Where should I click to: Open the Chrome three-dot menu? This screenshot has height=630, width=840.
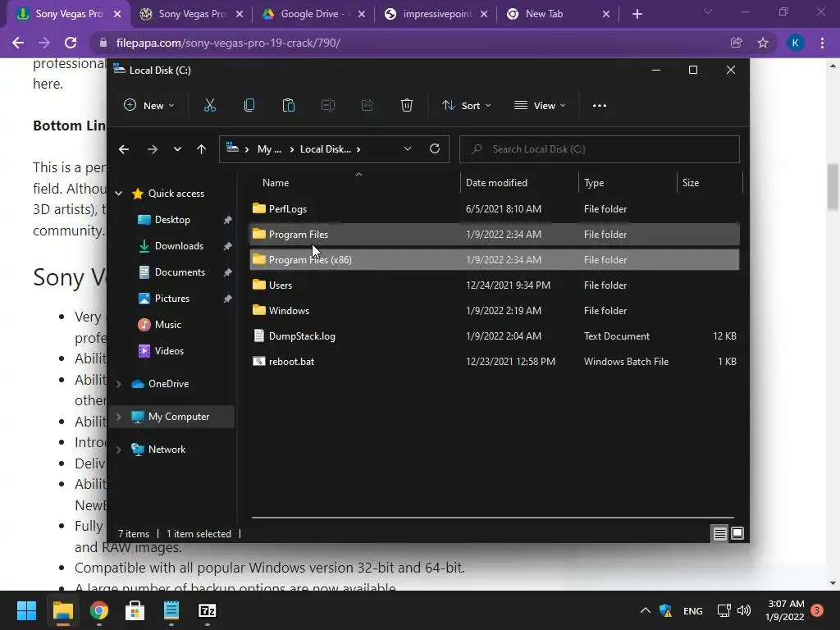(822, 43)
